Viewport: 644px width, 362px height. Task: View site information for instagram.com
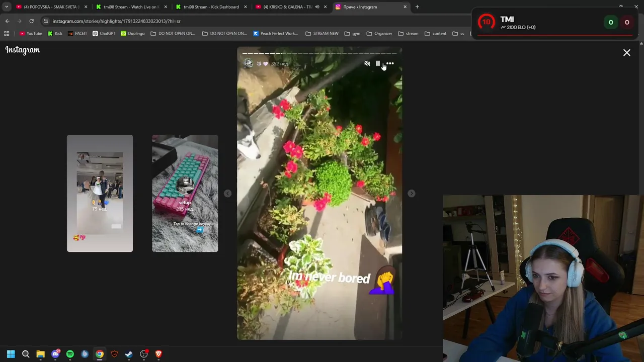(x=46, y=21)
